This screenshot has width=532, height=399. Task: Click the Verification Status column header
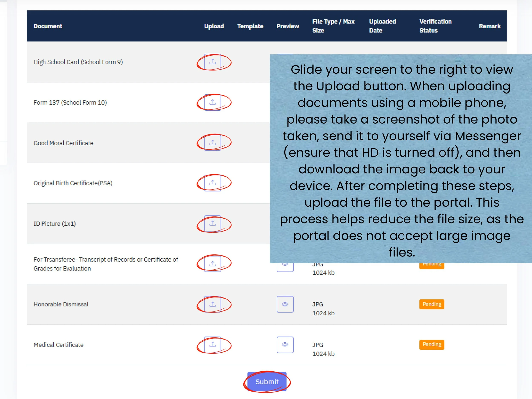click(436, 26)
